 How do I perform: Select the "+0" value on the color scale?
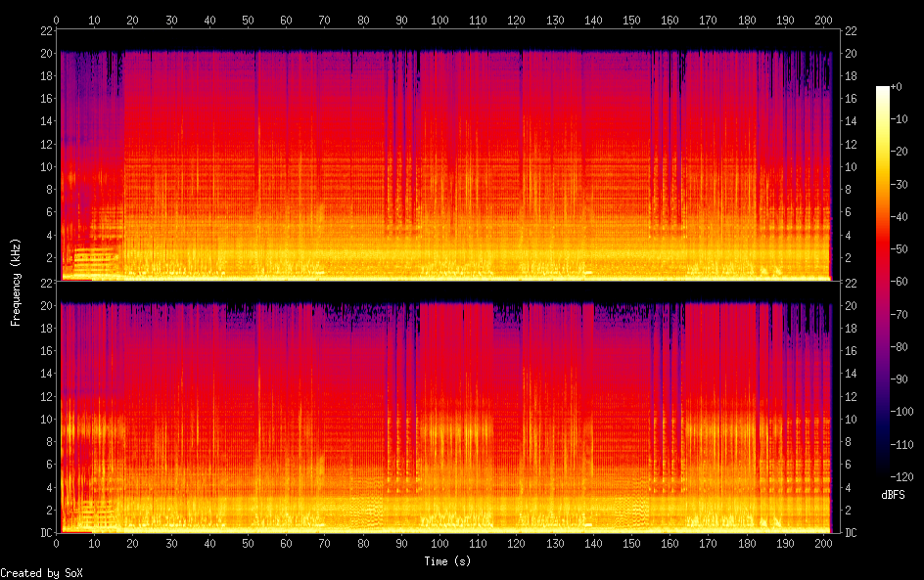(x=897, y=86)
